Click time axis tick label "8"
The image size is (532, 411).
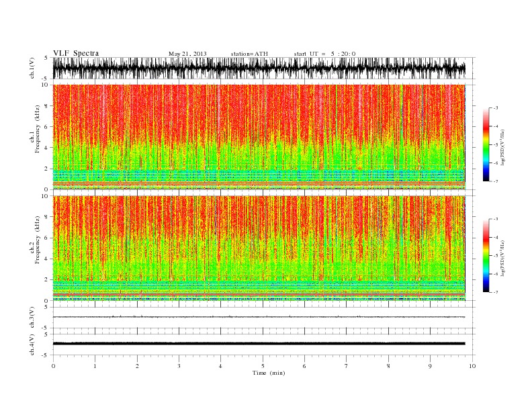pos(388,366)
